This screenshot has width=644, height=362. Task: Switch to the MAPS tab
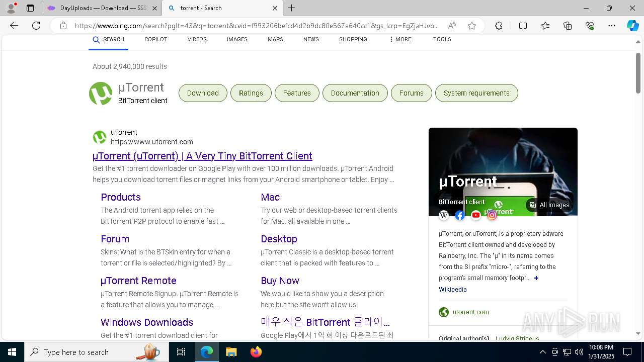[275, 40]
